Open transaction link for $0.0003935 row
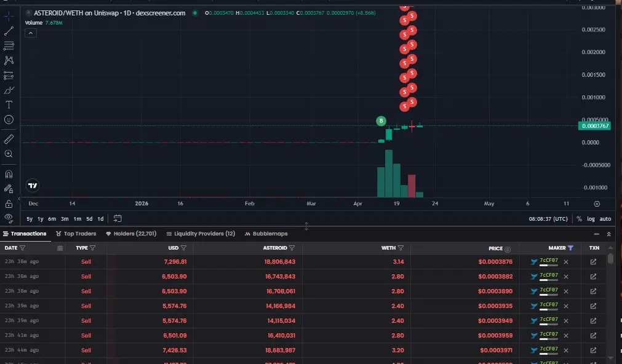Image resolution: width=622 pixels, height=364 pixels. coord(593,306)
